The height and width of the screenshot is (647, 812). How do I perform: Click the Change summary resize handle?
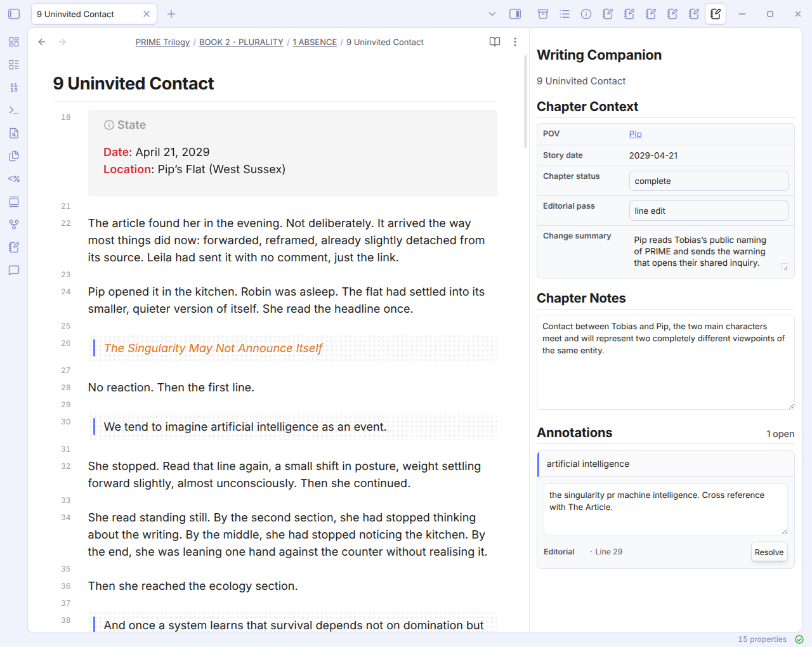pos(785,268)
